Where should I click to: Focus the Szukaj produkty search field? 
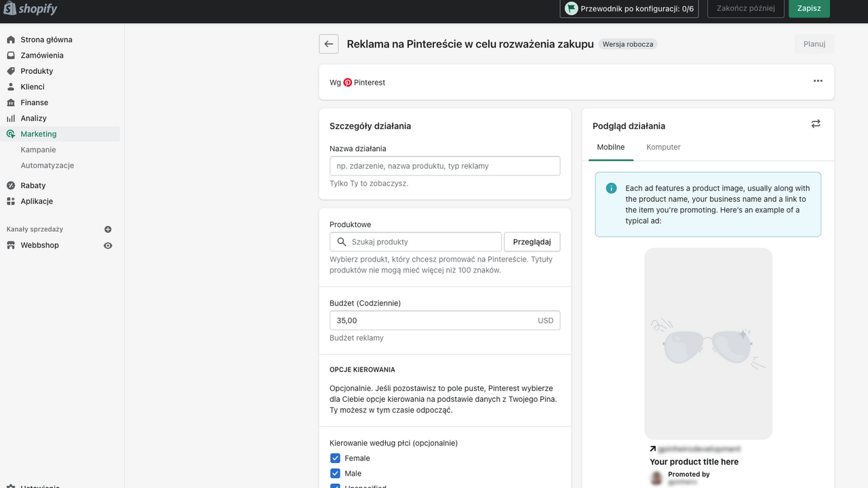coord(416,242)
